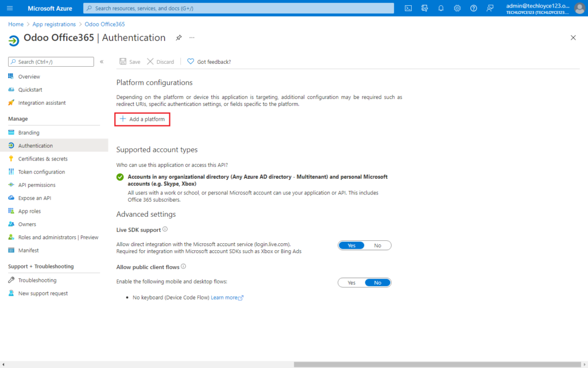Image resolution: width=588 pixels, height=368 pixels.
Task: Click the Supported account types heading text
Action: coord(157,149)
